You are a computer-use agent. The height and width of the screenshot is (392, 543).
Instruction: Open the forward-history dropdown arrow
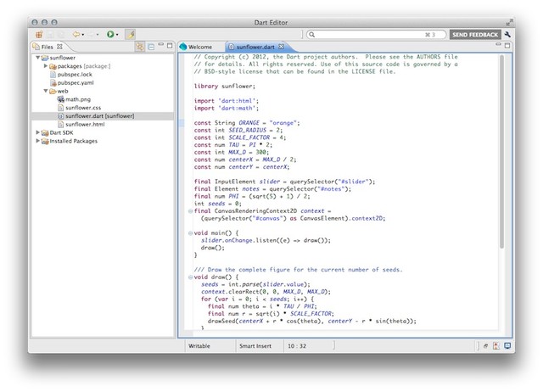click(x=98, y=35)
